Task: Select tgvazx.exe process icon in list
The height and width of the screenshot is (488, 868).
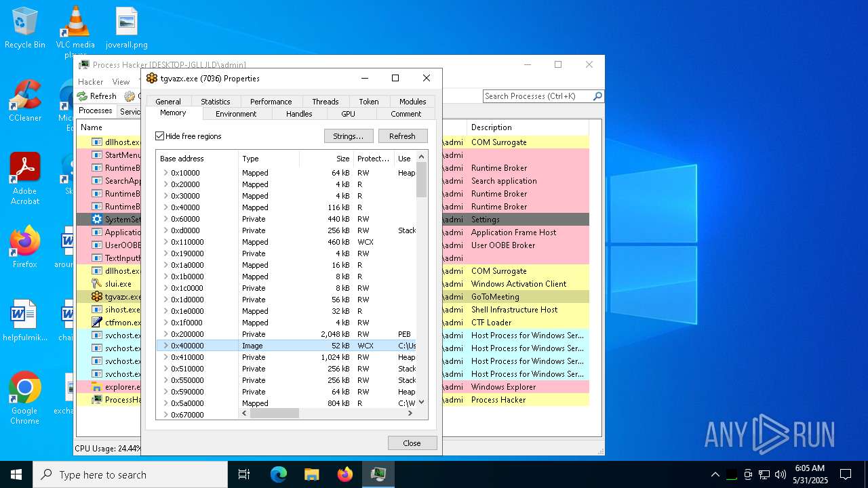Action: click(97, 297)
